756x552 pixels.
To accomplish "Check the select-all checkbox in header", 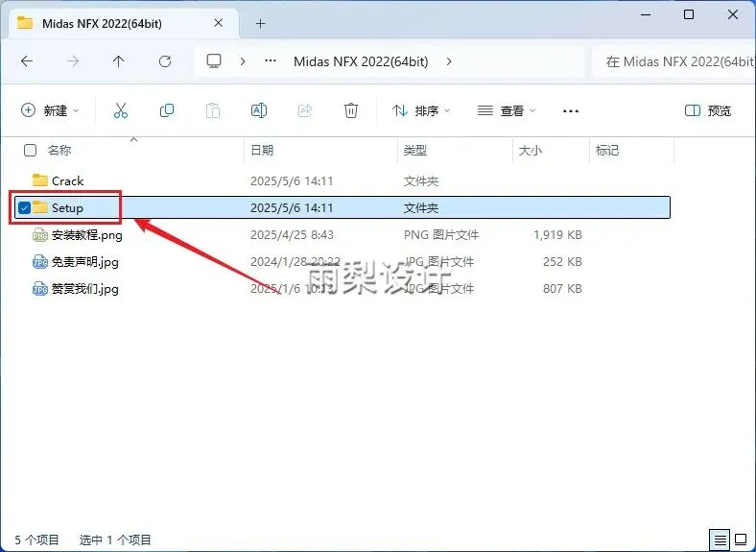I will coord(30,150).
